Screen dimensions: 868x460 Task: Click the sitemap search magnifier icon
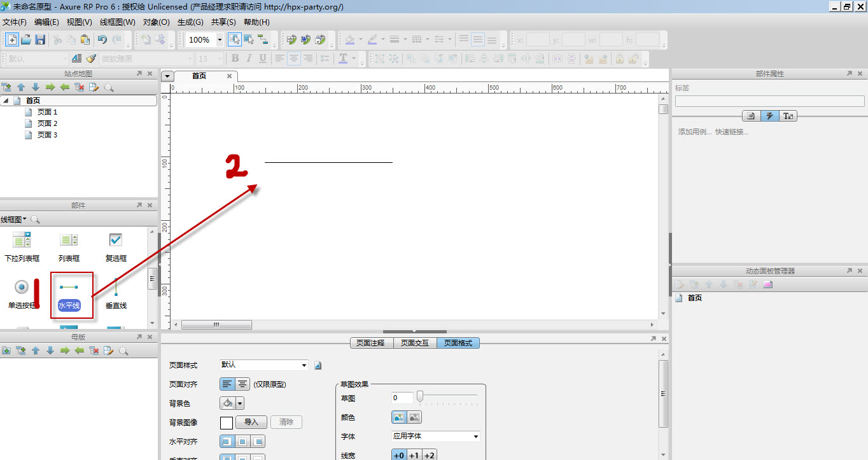coord(109,87)
